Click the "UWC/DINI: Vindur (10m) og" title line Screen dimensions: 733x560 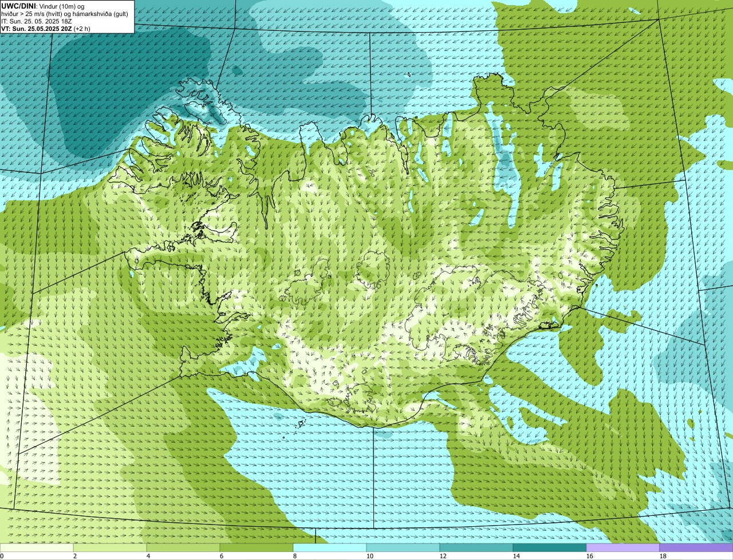(x=43, y=6)
